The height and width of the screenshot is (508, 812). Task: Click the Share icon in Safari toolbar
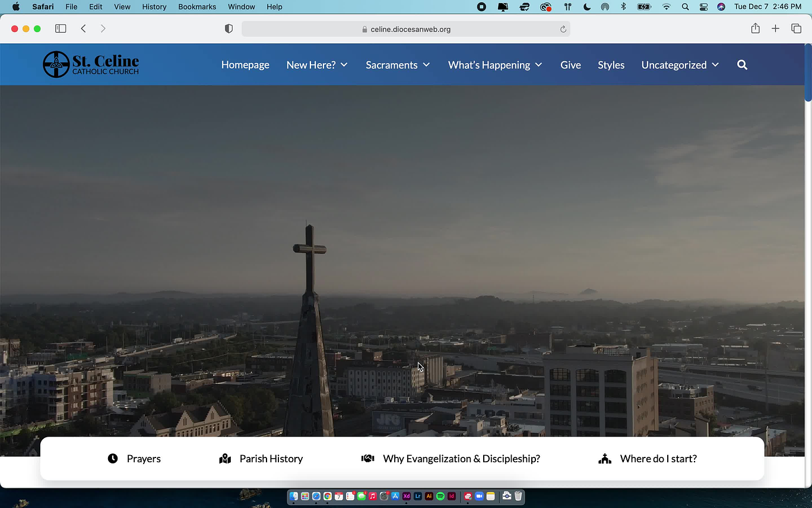(x=755, y=29)
